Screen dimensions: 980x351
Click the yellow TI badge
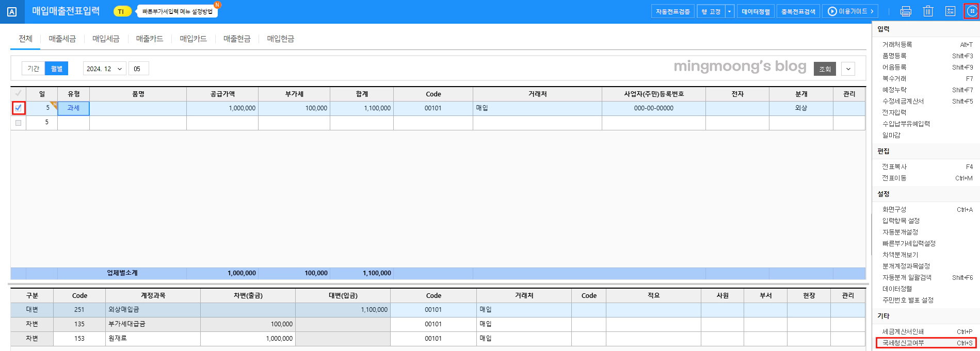122,11
